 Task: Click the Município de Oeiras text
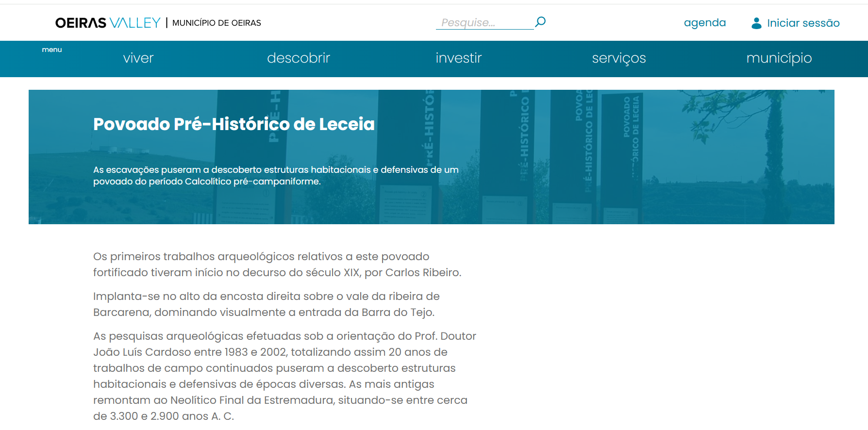[217, 23]
